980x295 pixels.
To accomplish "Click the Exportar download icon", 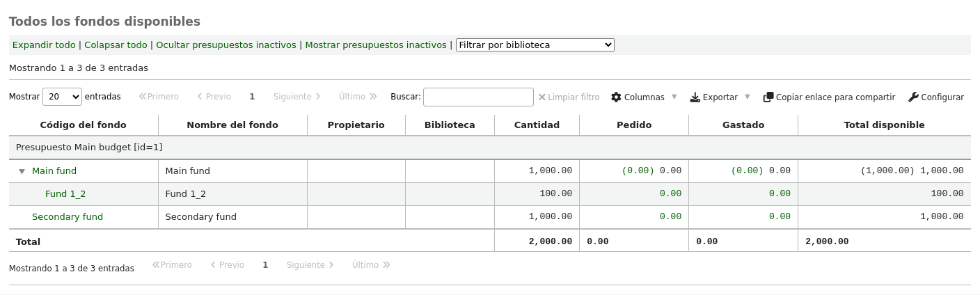I will (x=695, y=97).
